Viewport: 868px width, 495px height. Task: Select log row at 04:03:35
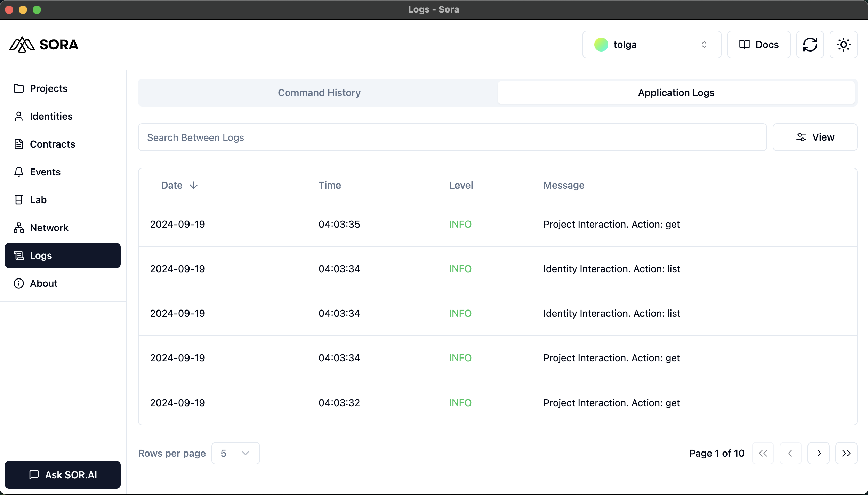[498, 224]
